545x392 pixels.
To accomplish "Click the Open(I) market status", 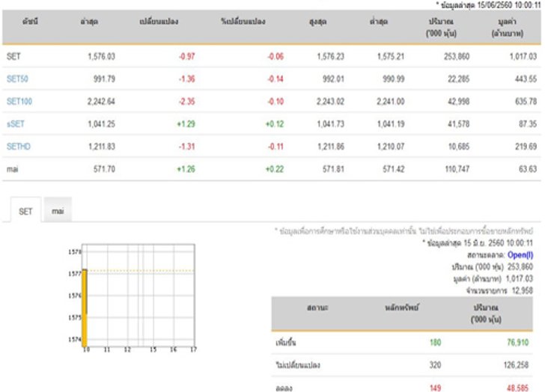I will coord(520,255).
